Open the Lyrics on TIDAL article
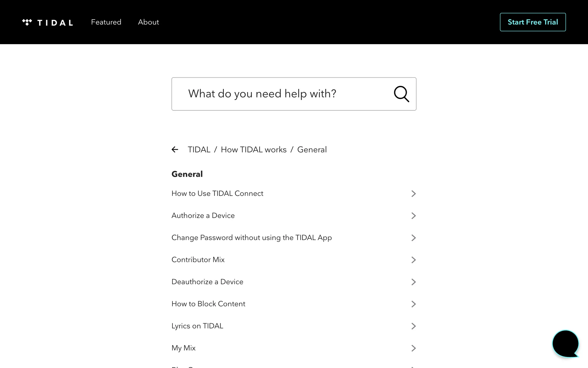This screenshot has height=368, width=588. pyautogui.click(x=197, y=326)
